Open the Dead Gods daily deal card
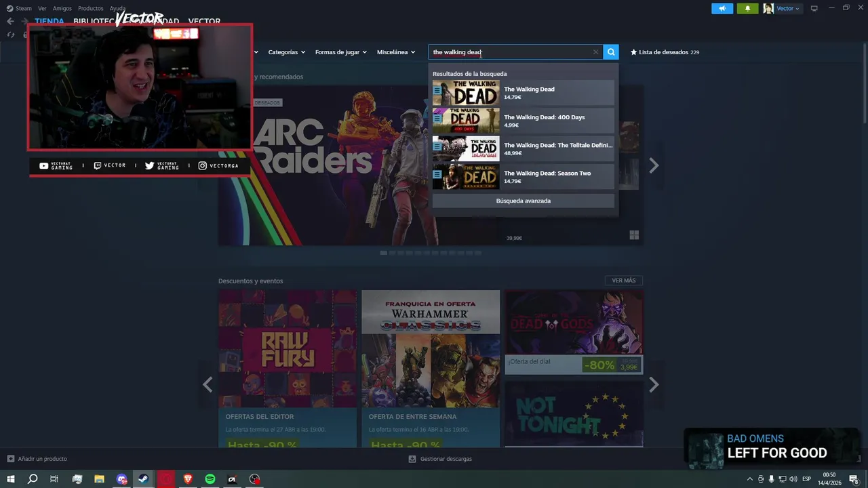The height and width of the screenshot is (488, 868). pos(574,332)
